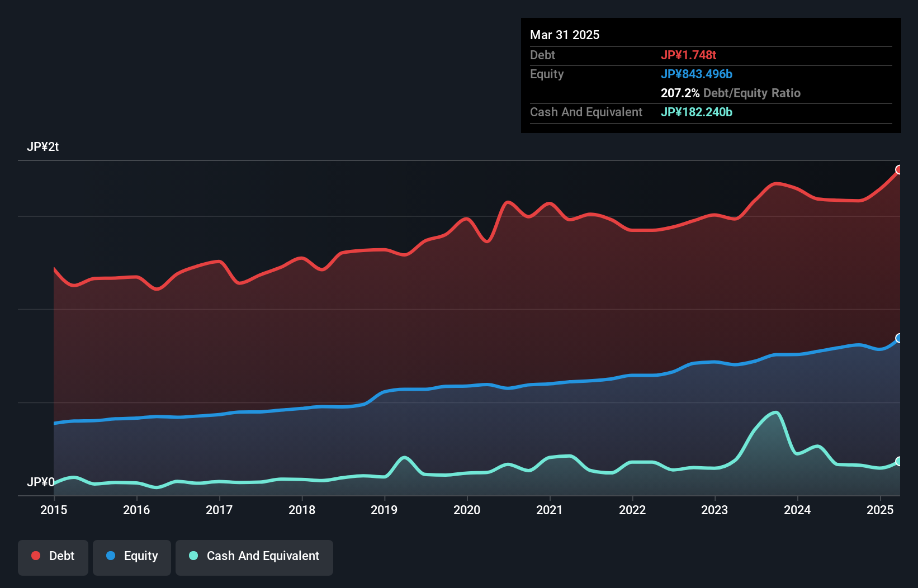Click the JP¥182.240b cash value in the tooltip
The image size is (918, 588).
click(697, 112)
